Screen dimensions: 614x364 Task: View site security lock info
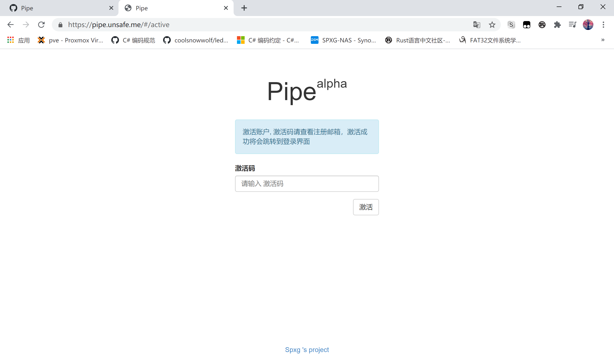pyautogui.click(x=60, y=24)
